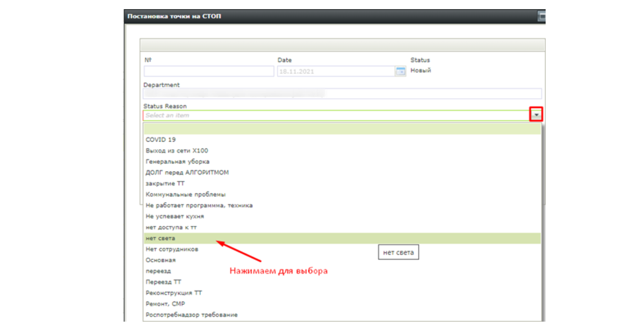Screen dimensions: 644x330
Task: Click the № input field
Action: (x=209, y=71)
